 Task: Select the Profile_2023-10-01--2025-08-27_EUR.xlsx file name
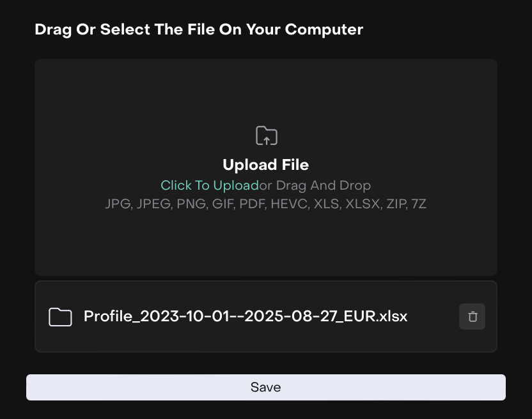[246, 317]
